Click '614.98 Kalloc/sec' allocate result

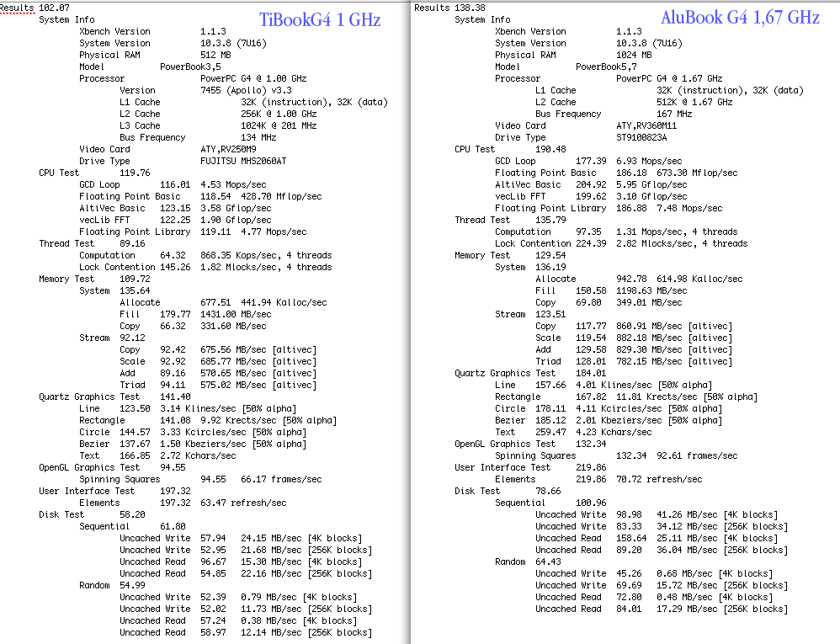coord(699,279)
